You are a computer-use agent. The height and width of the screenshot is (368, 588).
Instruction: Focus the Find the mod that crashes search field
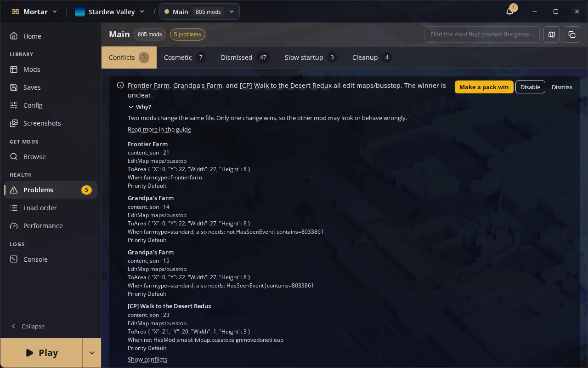482,34
